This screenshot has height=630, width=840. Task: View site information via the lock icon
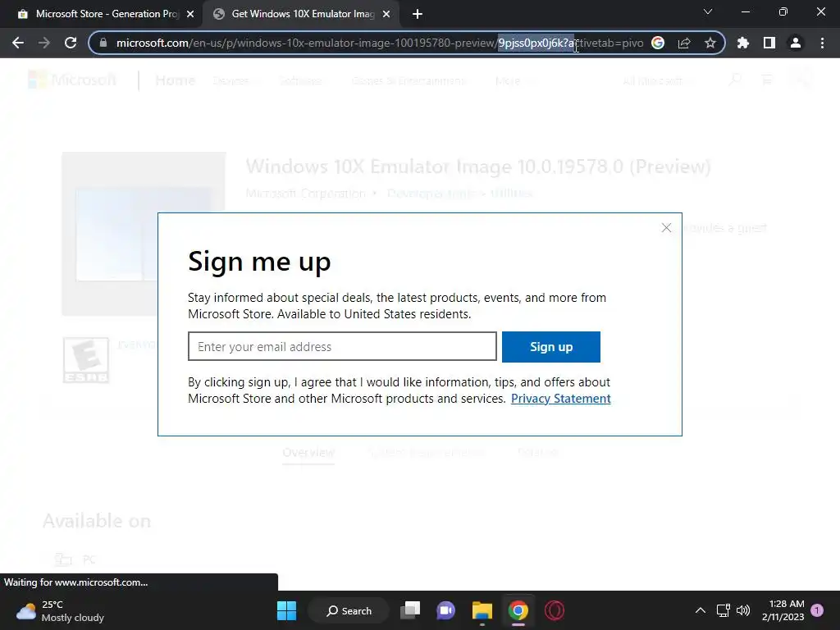pyautogui.click(x=103, y=43)
